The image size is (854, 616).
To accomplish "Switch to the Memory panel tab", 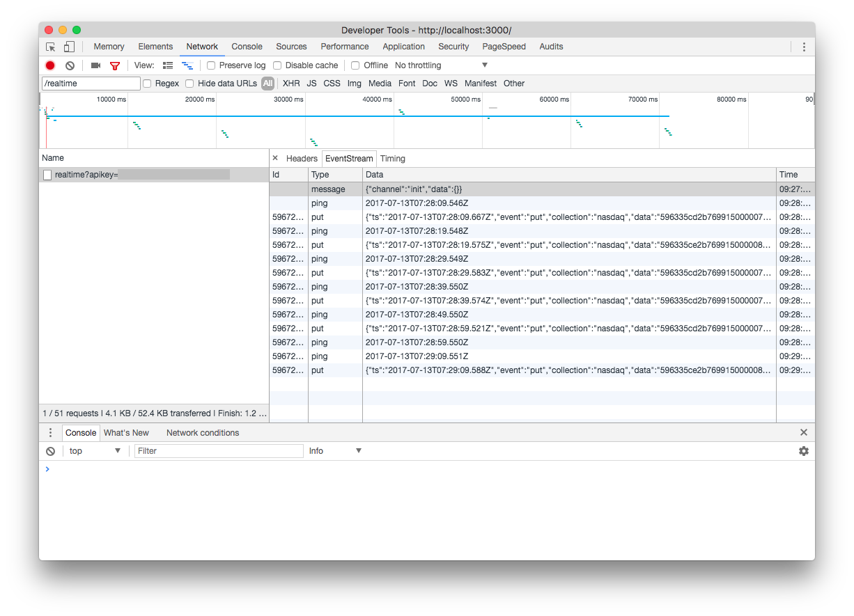I will pos(109,47).
